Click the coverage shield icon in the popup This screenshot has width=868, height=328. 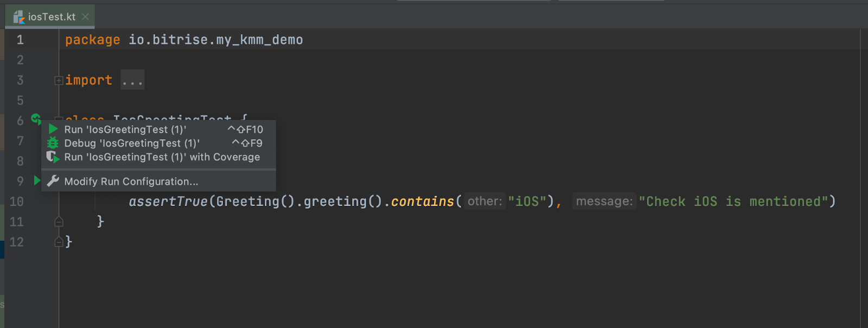(x=53, y=157)
